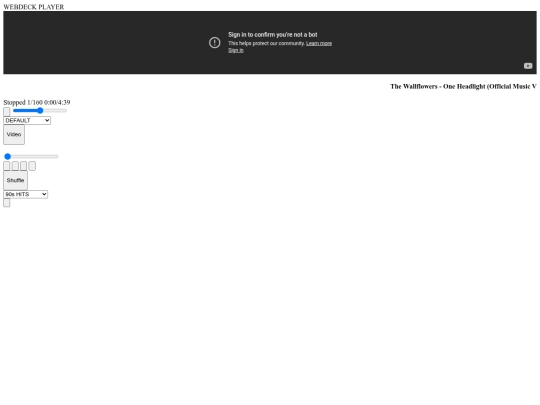540x405 pixels.
Task: Click the 'Stopped 1/160 0:00/4:39' status text
Action: click(x=37, y=102)
